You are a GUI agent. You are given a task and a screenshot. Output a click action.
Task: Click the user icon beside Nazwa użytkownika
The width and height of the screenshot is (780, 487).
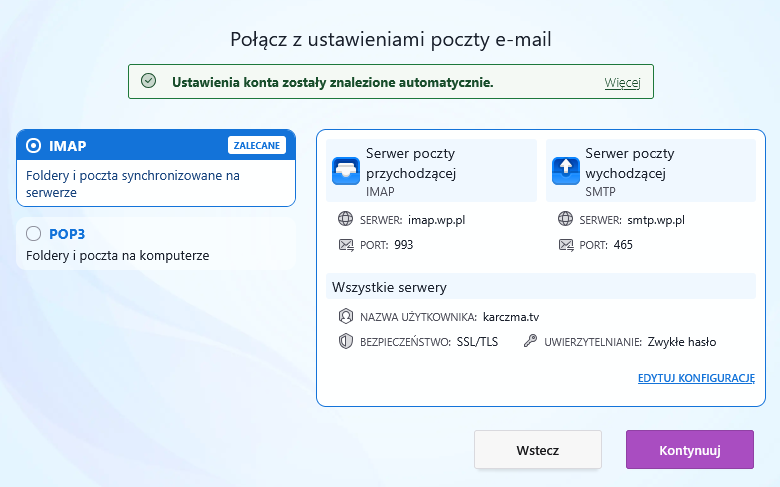pyautogui.click(x=345, y=316)
